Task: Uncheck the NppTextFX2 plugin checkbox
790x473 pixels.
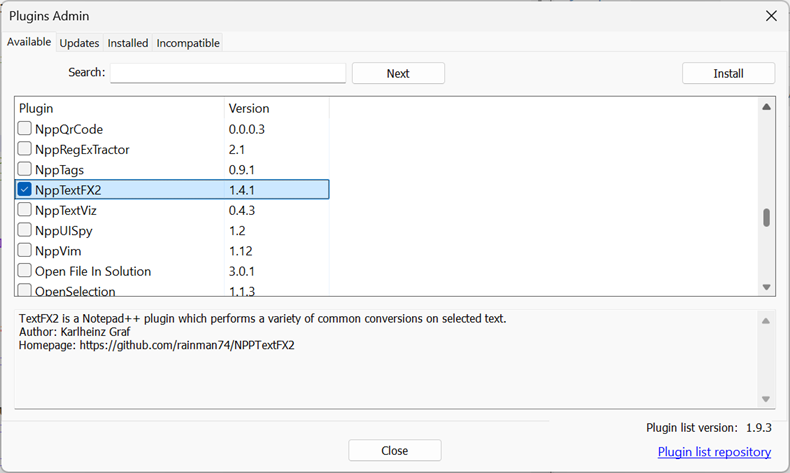Action: (24, 189)
